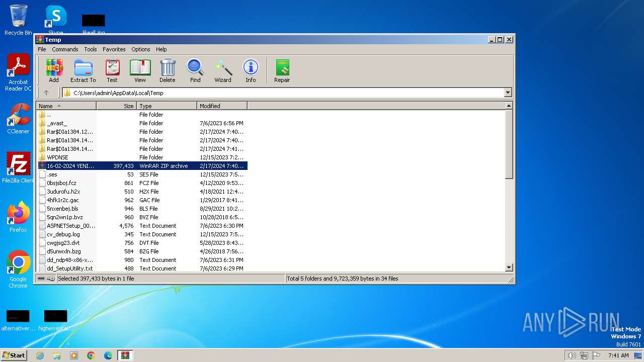Open Firefox desktop shortcut

[x=18, y=217]
